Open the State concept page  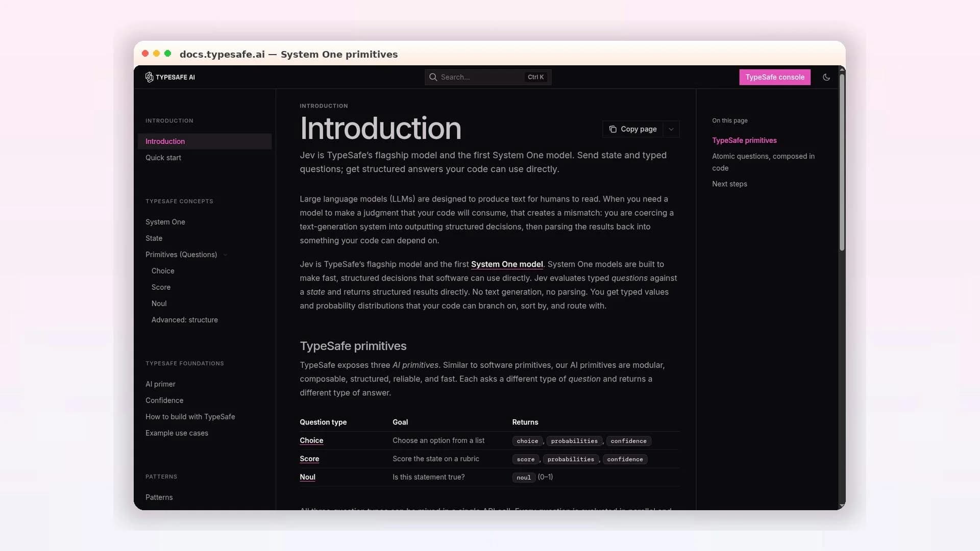154,238
